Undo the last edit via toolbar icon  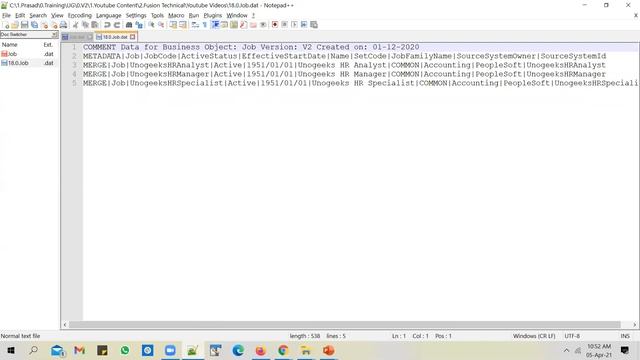point(107,25)
